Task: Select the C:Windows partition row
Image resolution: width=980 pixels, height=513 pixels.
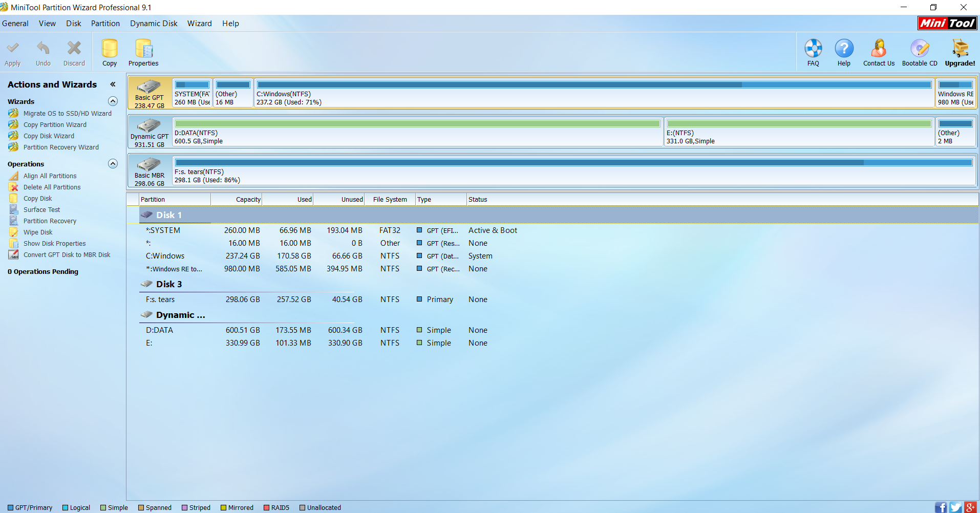Action: click(558, 256)
